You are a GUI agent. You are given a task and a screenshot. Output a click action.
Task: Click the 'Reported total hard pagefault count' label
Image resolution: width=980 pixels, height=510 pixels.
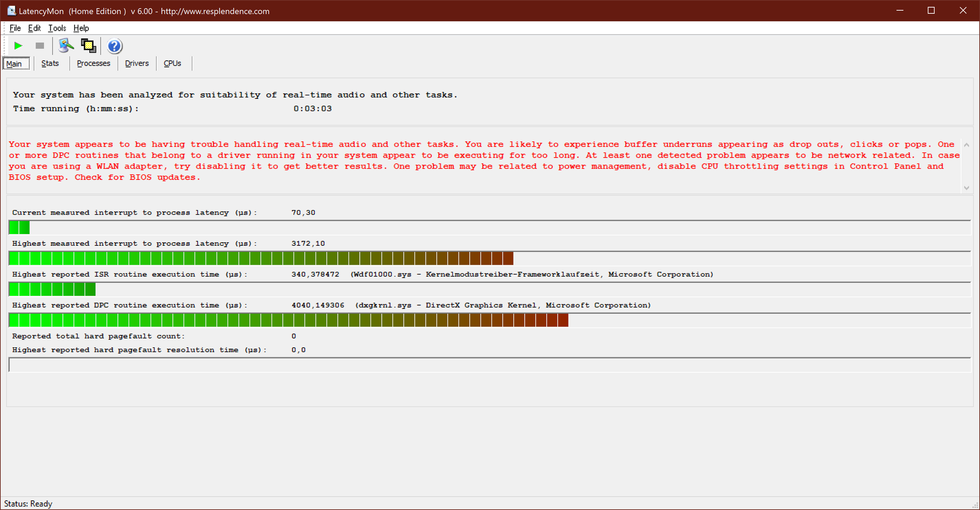(x=99, y=336)
